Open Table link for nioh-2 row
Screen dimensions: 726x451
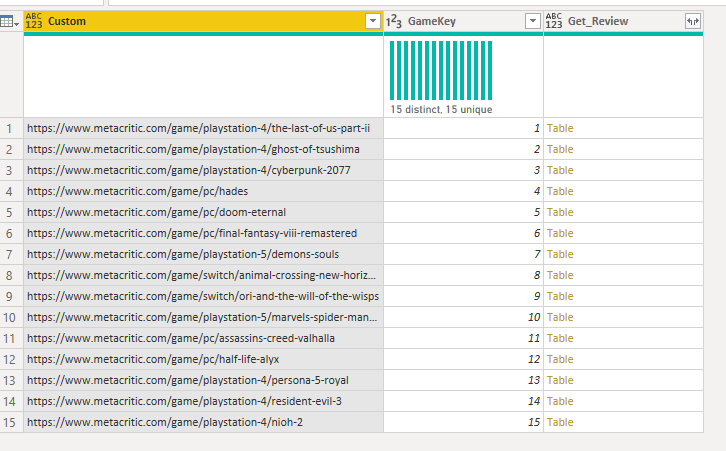[x=560, y=422]
